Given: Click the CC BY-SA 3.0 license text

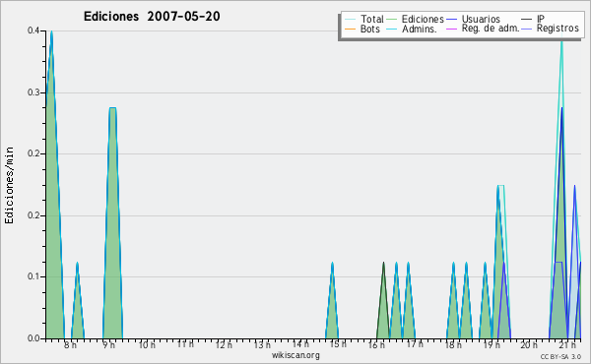Looking at the screenshot, I should tap(560, 356).
